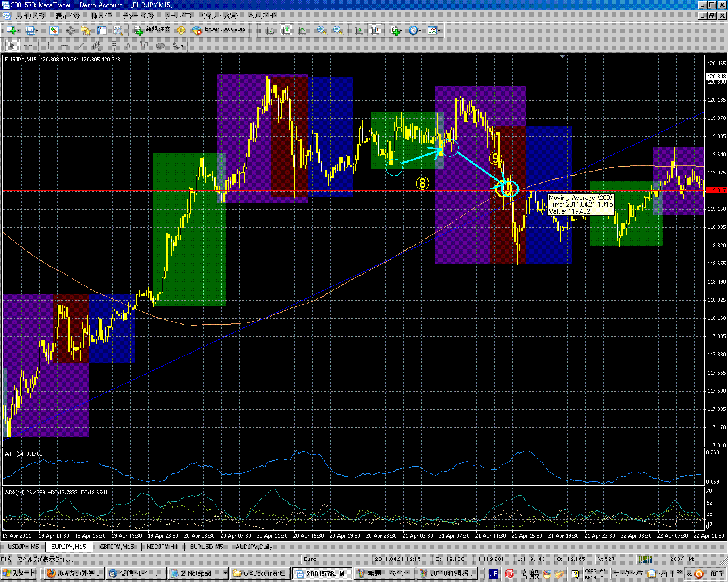This screenshot has height=582, width=728.
Task: Open the Market Watch window icon
Action: click(x=54, y=30)
